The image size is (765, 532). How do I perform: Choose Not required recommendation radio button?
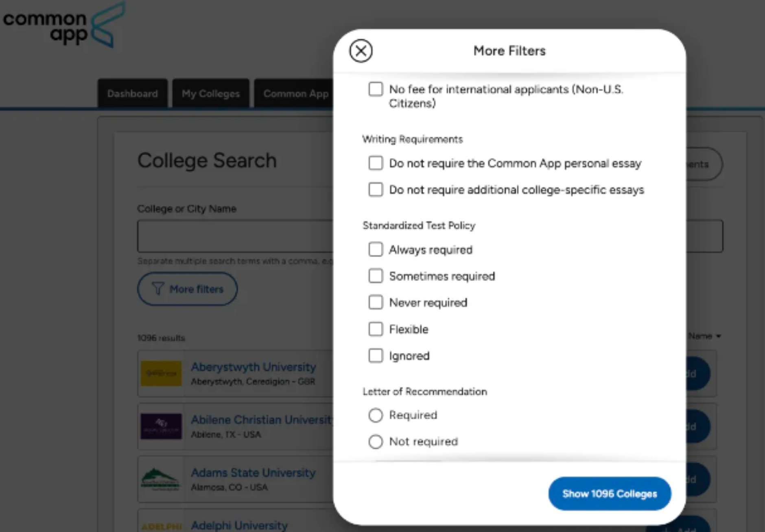(x=376, y=442)
